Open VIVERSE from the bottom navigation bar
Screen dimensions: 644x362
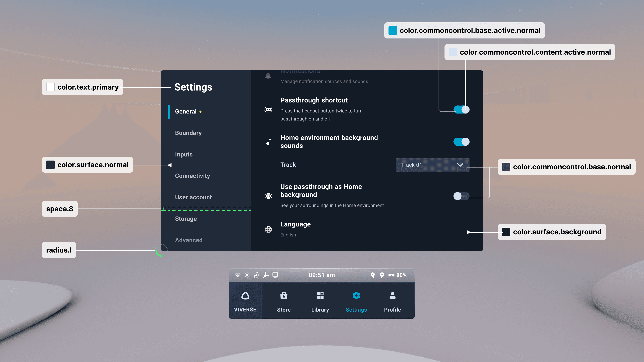245,301
